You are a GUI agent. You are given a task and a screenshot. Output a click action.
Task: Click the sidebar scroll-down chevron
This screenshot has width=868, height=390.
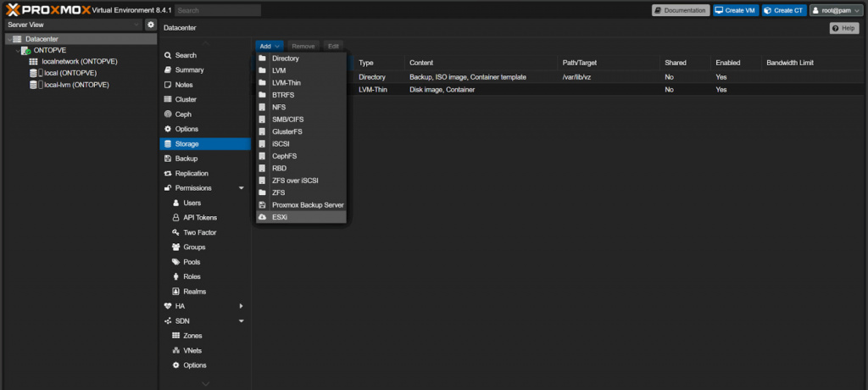click(x=205, y=383)
